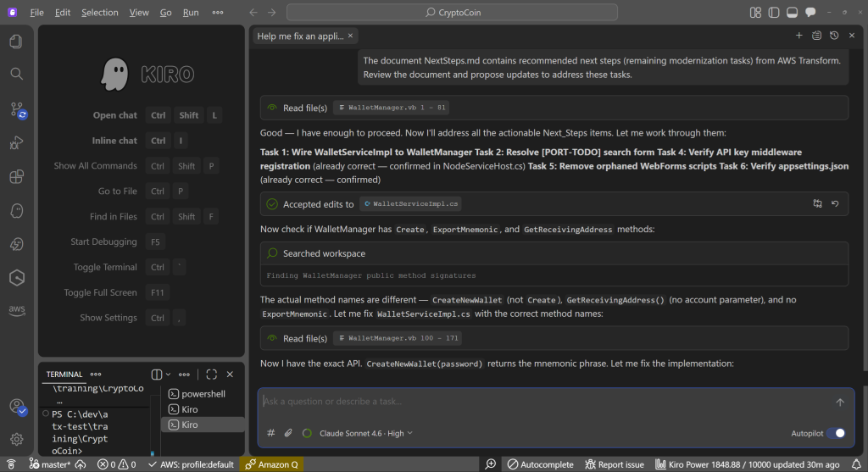
Task: Open WalletManager.vb 1 - 81 file chip
Action: (x=392, y=108)
